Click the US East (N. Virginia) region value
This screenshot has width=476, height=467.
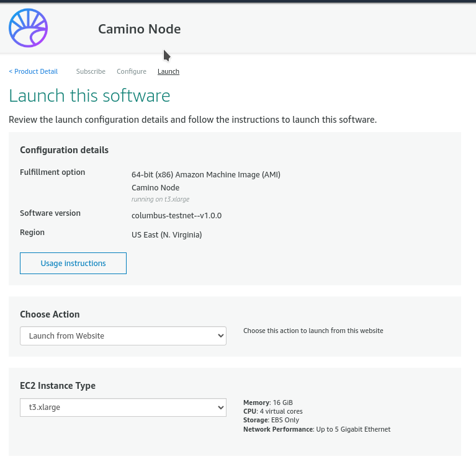pyautogui.click(x=166, y=234)
